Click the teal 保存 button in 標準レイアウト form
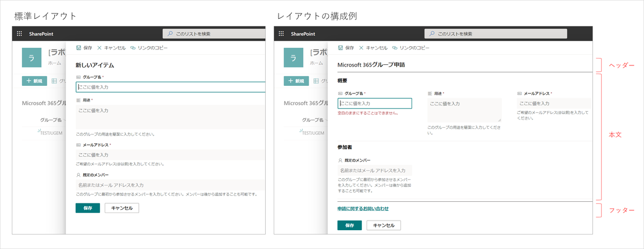 88,208
